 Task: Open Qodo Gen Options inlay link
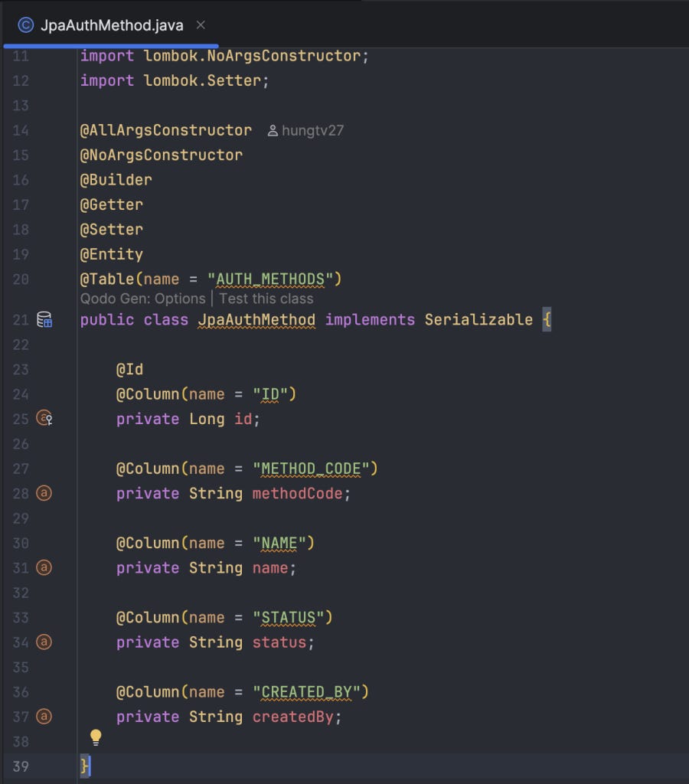[x=143, y=299]
